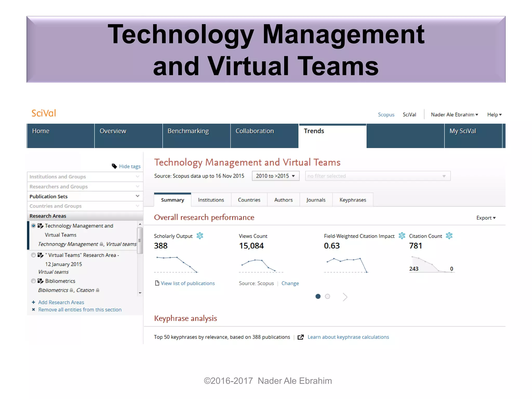
Task: Select Technology Management and Virtual Teams radio button
Action: 33,226
